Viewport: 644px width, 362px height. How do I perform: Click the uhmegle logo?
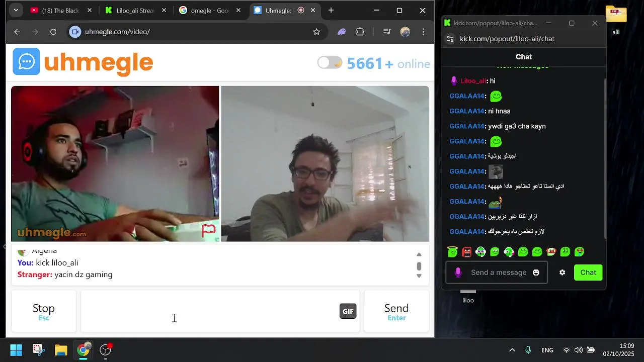[x=83, y=62]
